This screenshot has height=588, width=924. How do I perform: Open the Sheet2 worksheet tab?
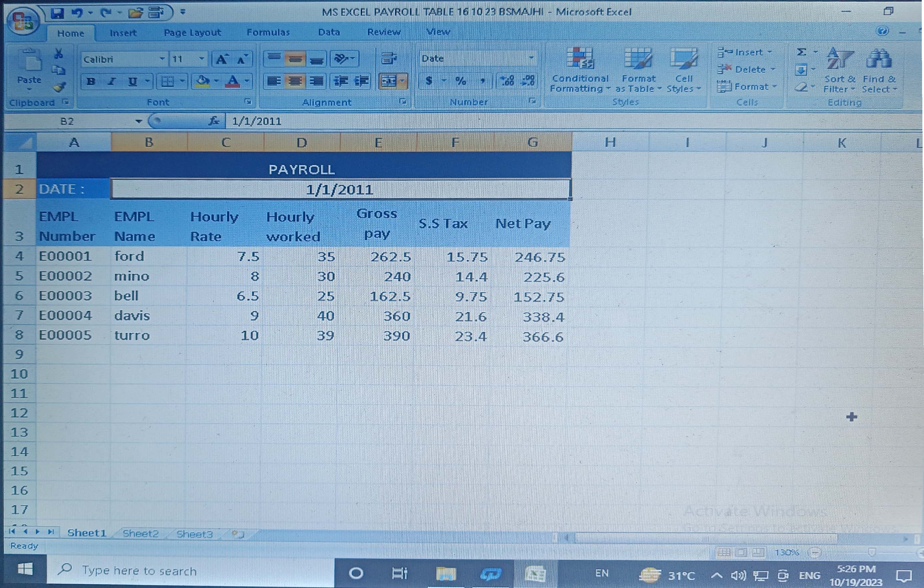point(140,534)
